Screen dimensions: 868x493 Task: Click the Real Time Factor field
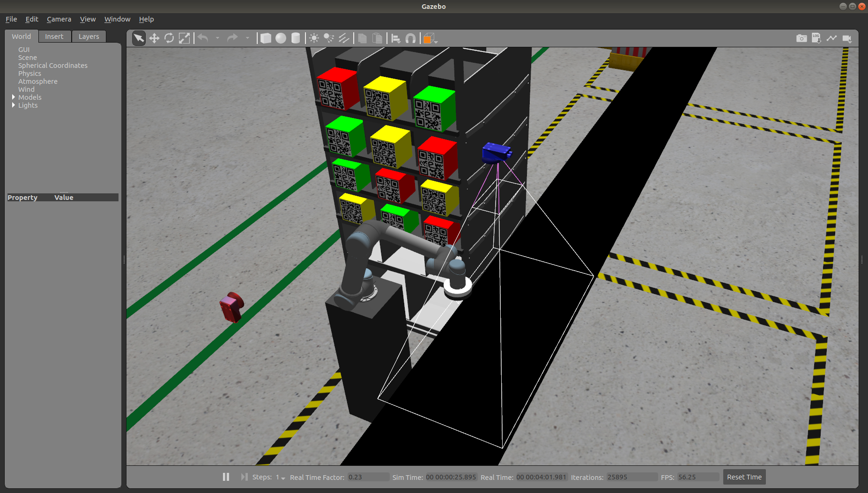(x=368, y=477)
